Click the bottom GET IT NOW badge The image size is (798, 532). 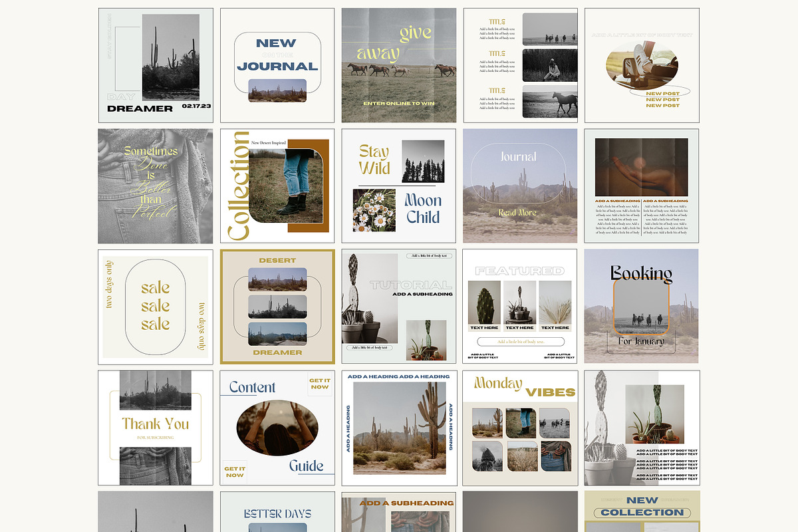[235, 472]
